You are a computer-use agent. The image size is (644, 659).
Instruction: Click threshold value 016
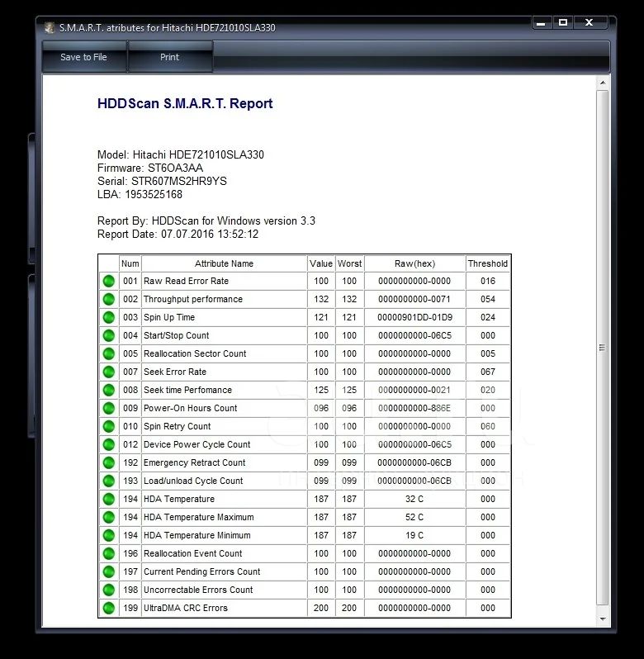click(488, 281)
